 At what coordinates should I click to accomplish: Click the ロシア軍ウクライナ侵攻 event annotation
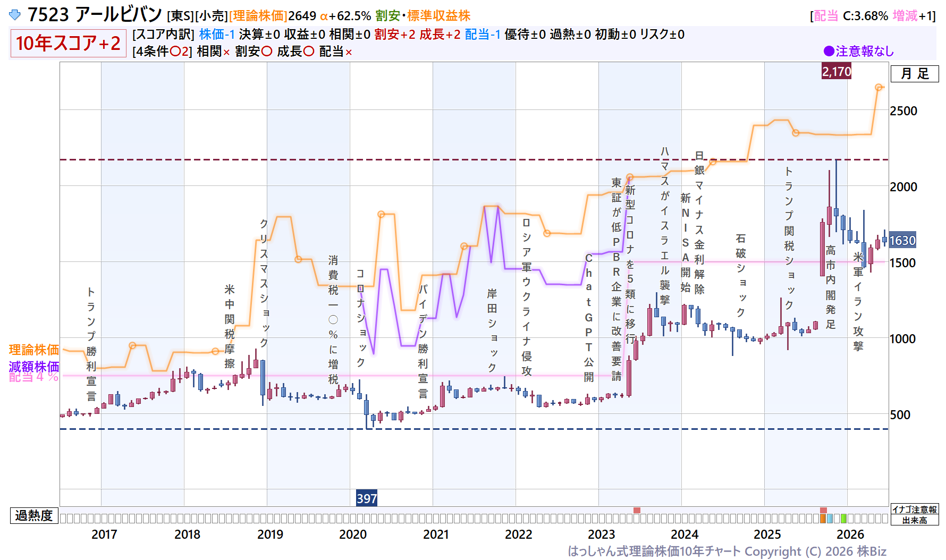point(527,297)
